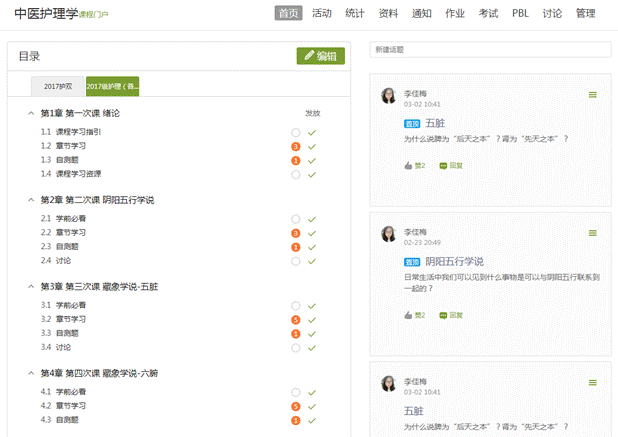This screenshot has height=437, width=618.
Task: Open lesson 1.1 课程学习指引
Action: (71, 132)
